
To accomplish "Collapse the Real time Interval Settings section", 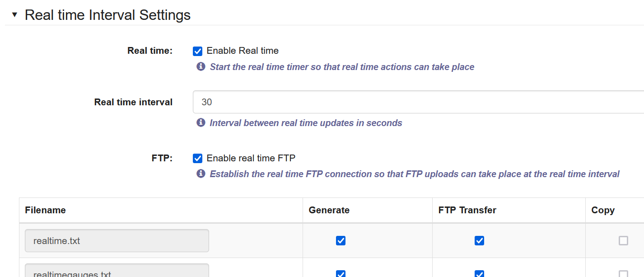I will pyautogui.click(x=14, y=15).
